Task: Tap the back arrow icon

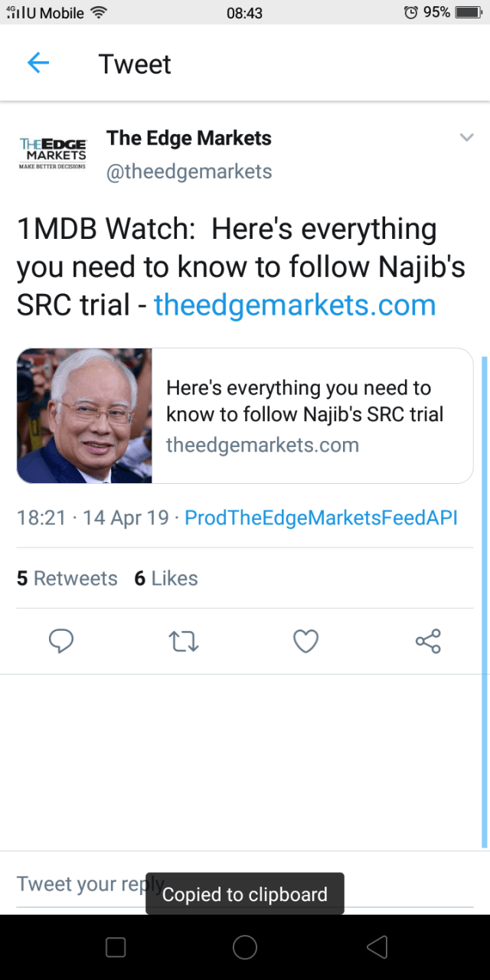Action: (x=38, y=64)
